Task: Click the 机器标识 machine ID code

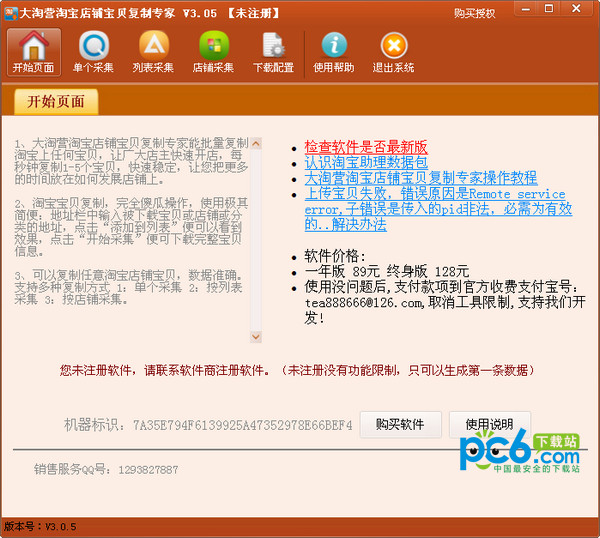Action: pyautogui.click(x=242, y=425)
